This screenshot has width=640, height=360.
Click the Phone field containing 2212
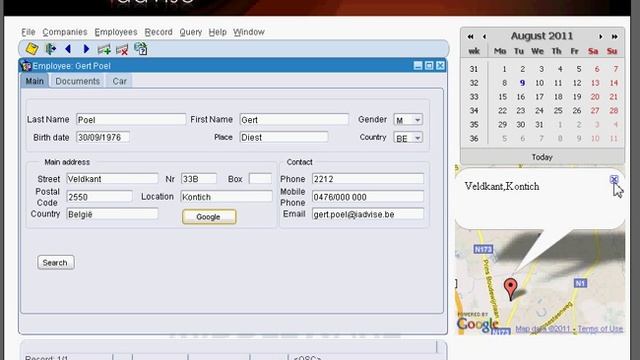(368, 179)
